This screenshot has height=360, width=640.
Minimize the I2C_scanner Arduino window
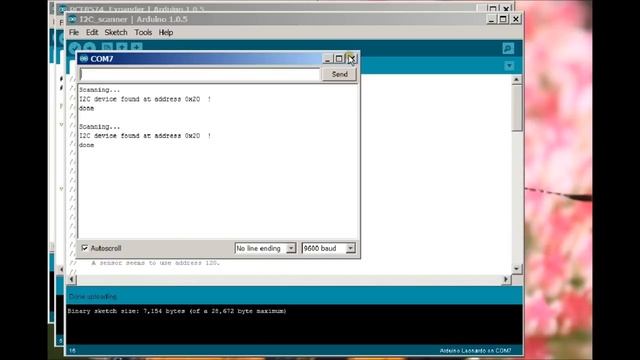(x=491, y=19)
